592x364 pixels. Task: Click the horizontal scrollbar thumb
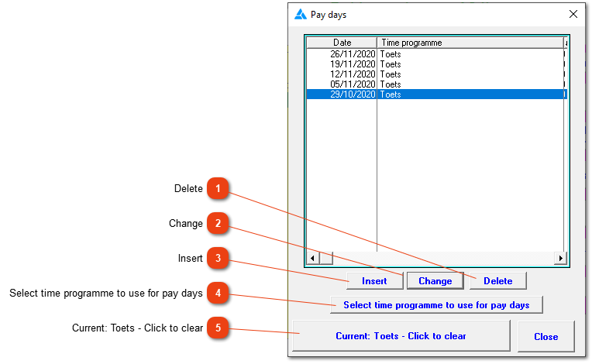click(x=326, y=259)
